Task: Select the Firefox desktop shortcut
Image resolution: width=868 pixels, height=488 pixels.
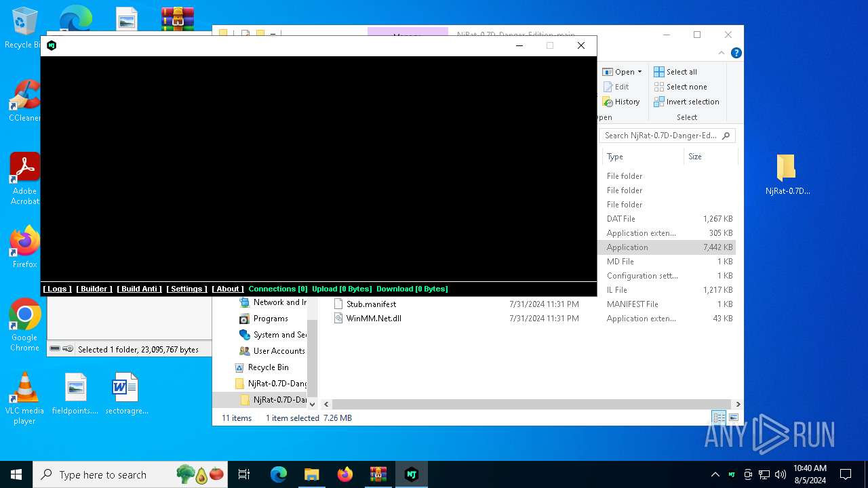Action: pos(24,247)
